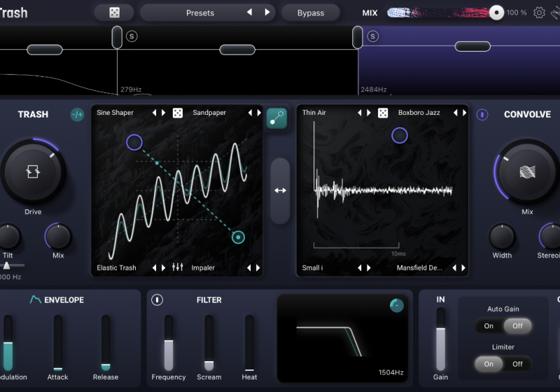The width and height of the screenshot is (560, 392).
Task: Randomize the Convolve module using its dice icon
Action: (383, 113)
